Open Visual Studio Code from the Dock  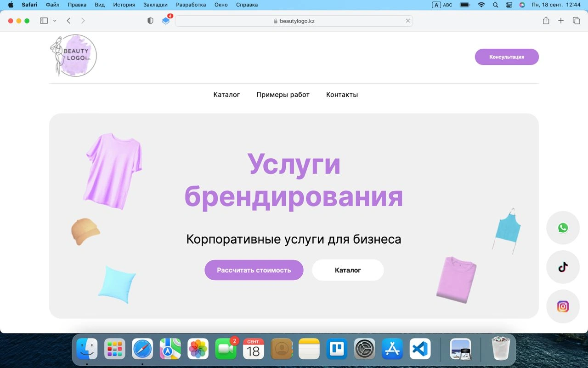[x=420, y=349]
